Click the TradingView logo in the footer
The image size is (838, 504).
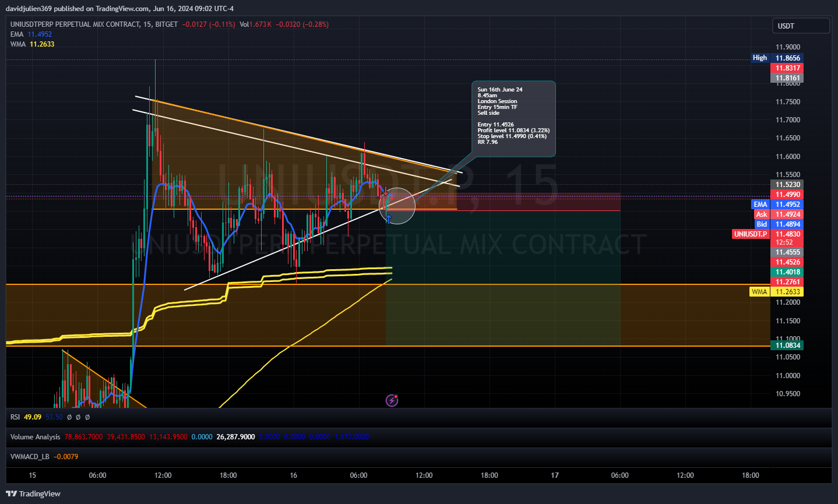click(33, 494)
